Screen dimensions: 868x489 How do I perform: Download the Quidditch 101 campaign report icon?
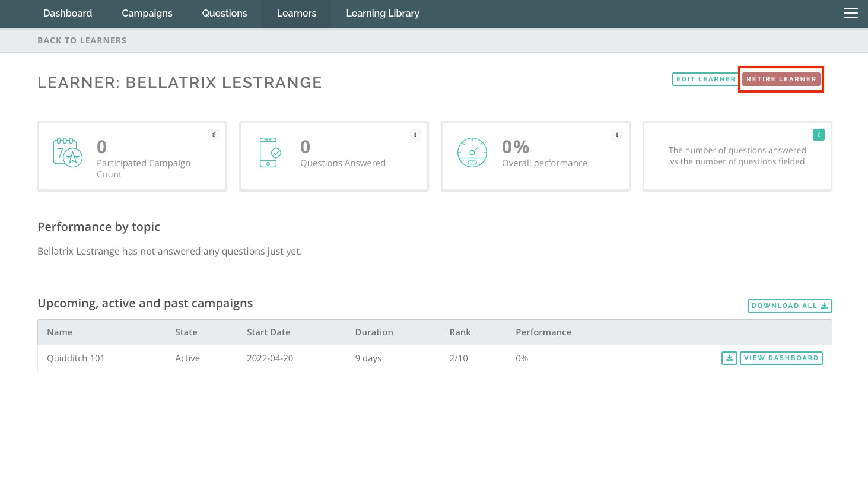(729, 358)
